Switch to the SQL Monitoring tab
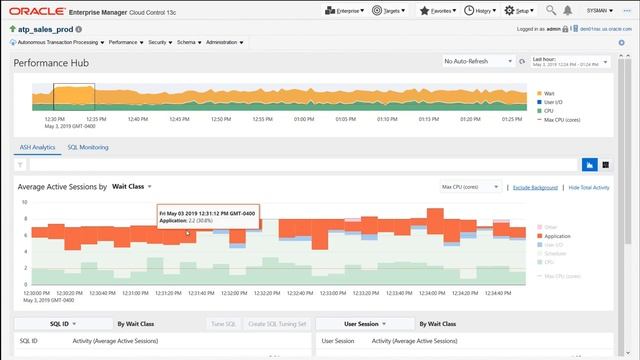The height and width of the screenshot is (360, 640). click(x=88, y=147)
